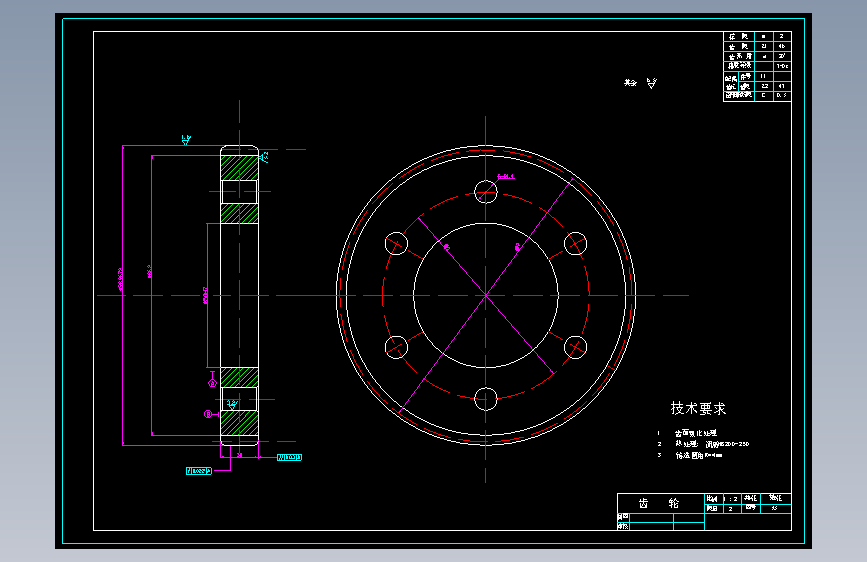Select datum symbol A left of section view

[x=212, y=380]
